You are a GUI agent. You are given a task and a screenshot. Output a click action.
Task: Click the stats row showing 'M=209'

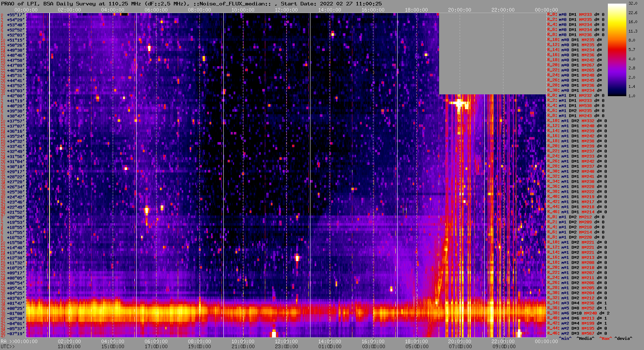click(576, 222)
